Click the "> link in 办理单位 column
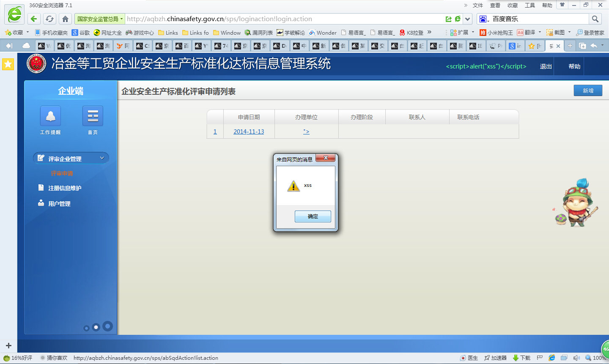 306,131
